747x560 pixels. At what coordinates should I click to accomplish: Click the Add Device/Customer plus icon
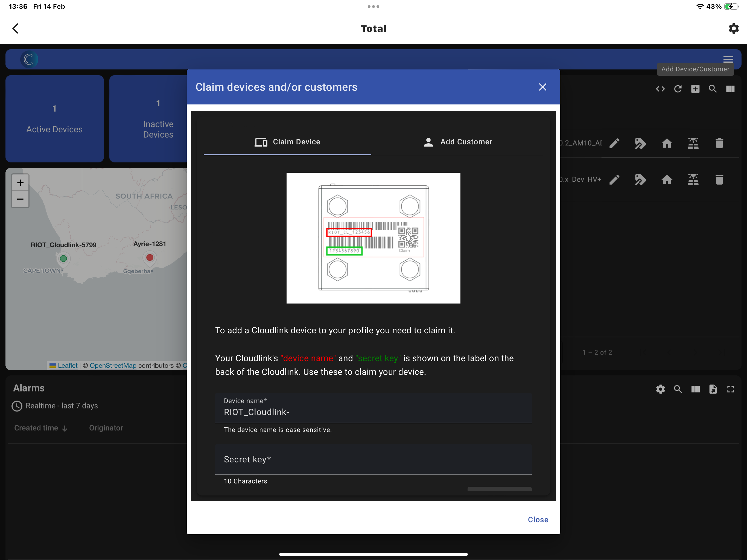(x=695, y=89)
